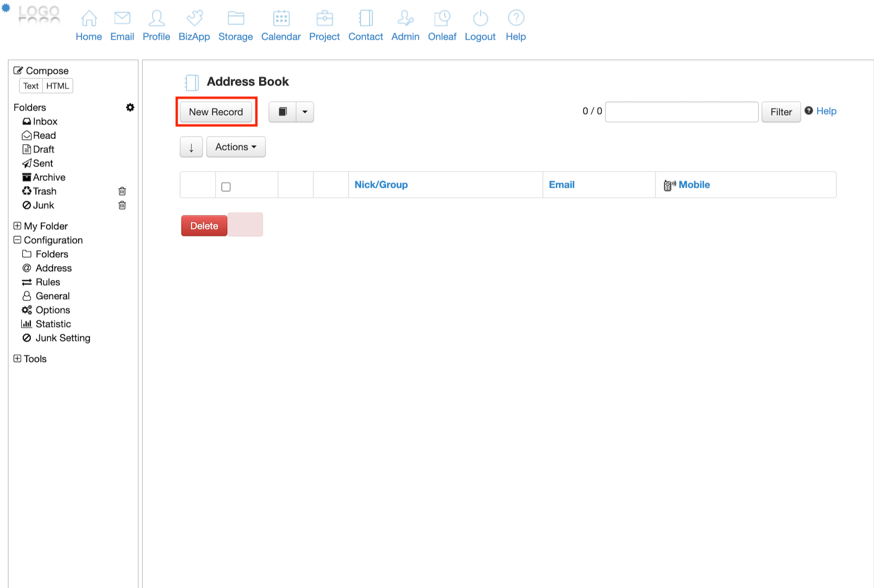Viewport: 874px width, 588px height.
Task: Open the Inbox folder
Action: pos(45,121)
